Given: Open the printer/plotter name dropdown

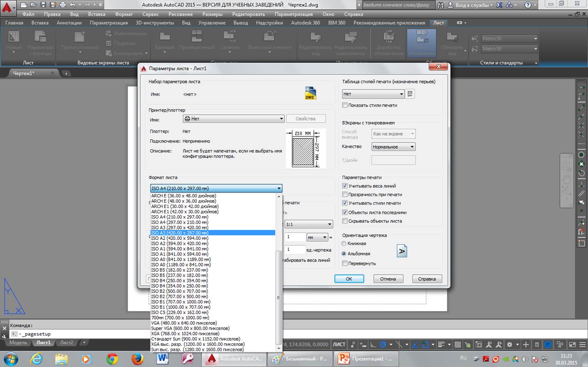Looking at the screenshot, I should (x=234, y=119).
